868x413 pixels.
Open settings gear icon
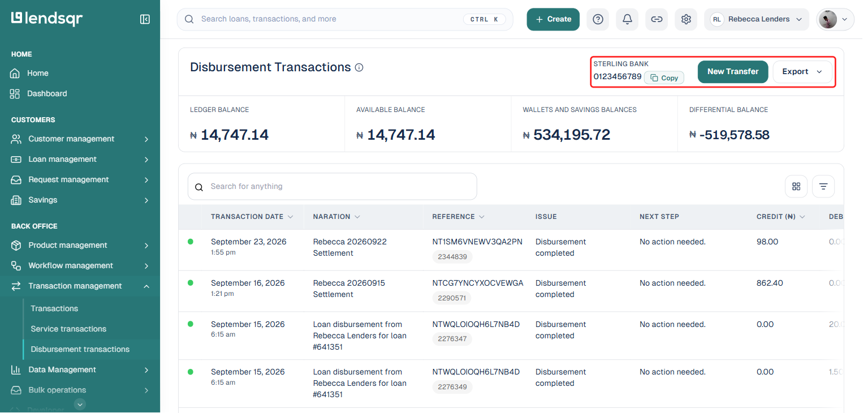point(686,19)
